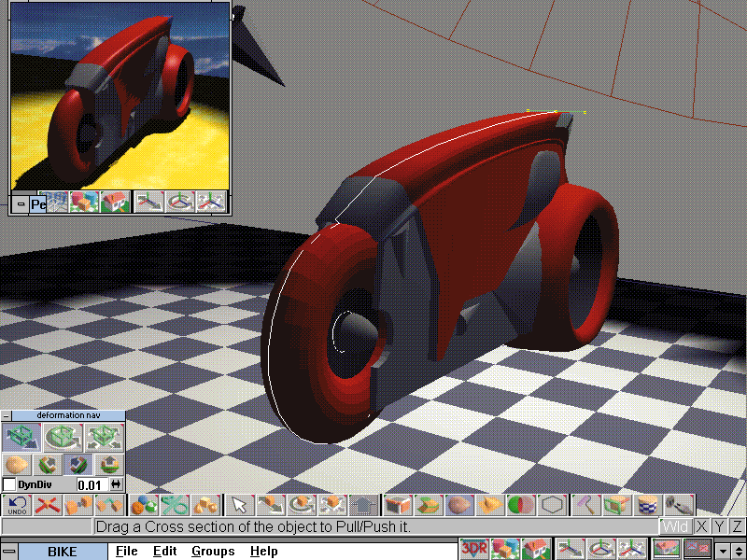
Task: Collapse the deformation nav panel
Action: (7, 415)
